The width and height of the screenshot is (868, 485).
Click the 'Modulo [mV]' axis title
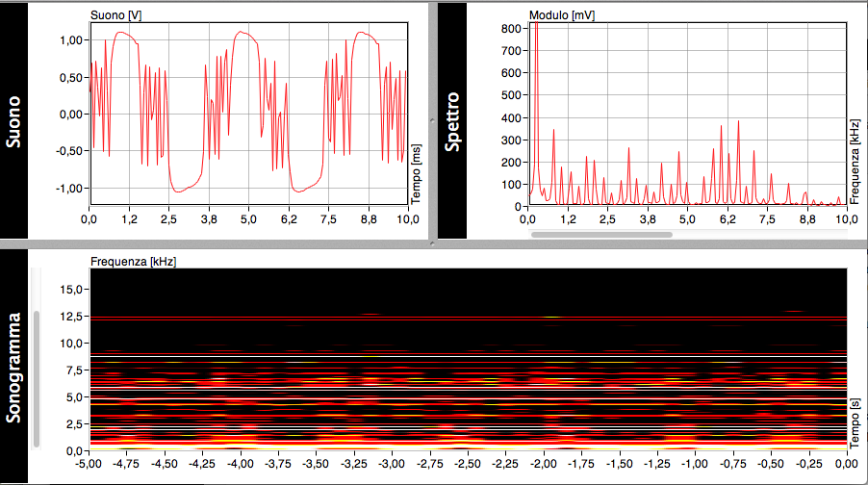[562, 16]
